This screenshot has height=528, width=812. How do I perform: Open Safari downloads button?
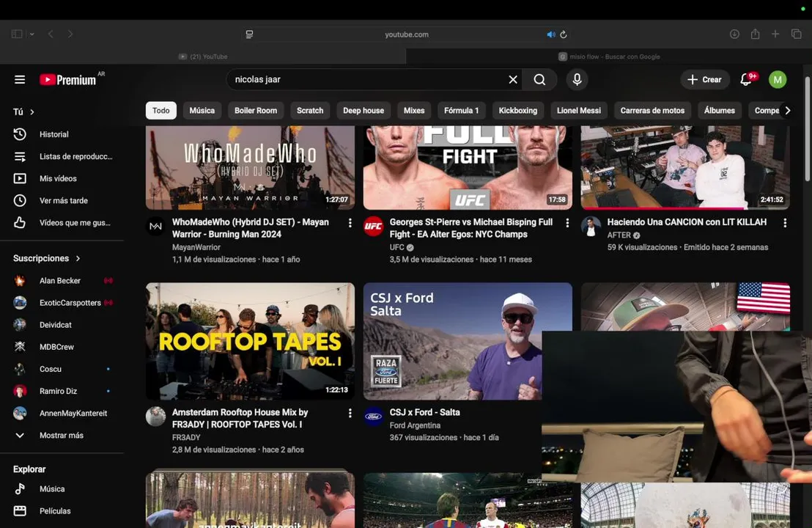[734, 34]
